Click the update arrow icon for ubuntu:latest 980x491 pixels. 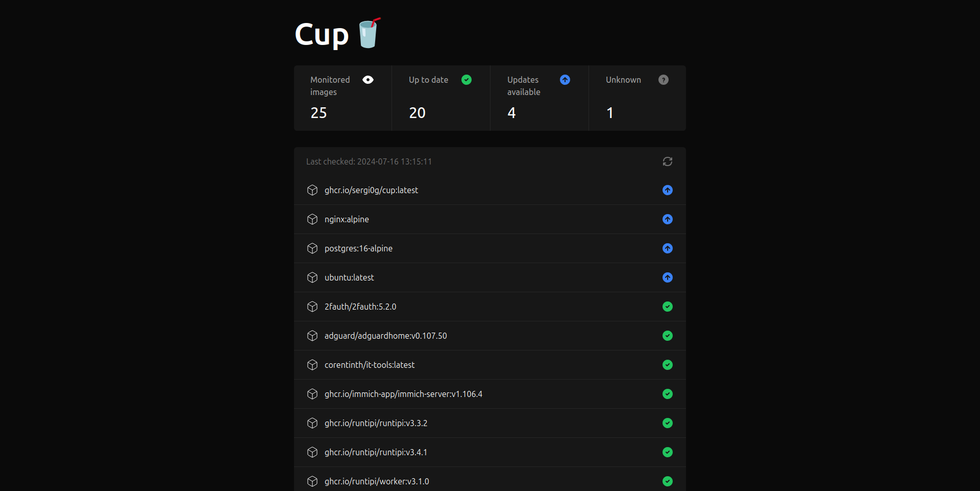click(667, 277)
